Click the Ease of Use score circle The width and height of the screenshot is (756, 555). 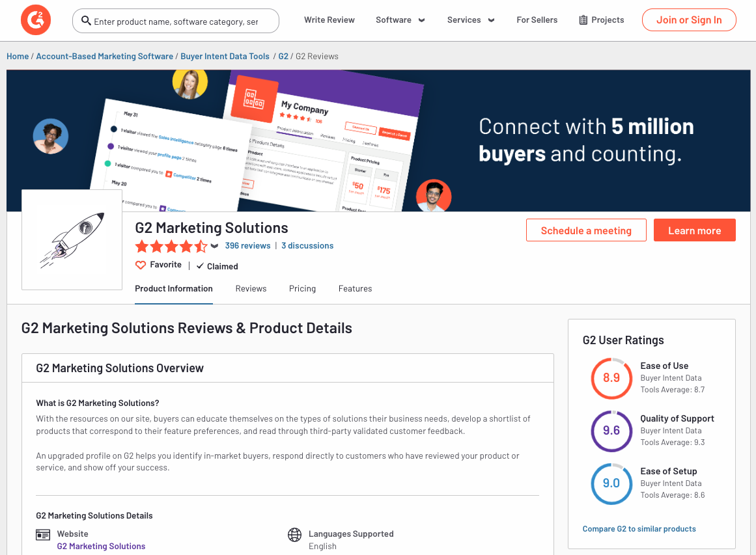pos(611,378)
